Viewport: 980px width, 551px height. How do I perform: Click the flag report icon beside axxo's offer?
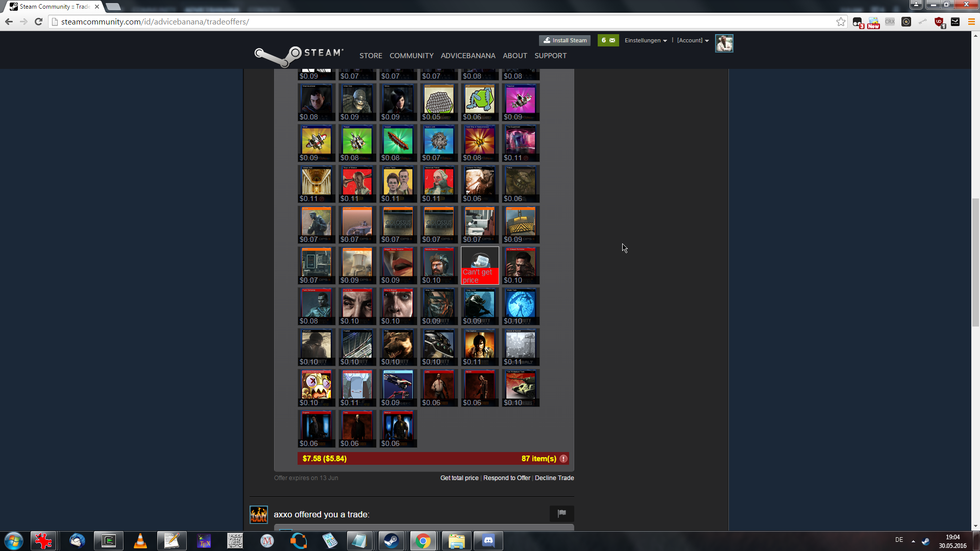[561, 513]
